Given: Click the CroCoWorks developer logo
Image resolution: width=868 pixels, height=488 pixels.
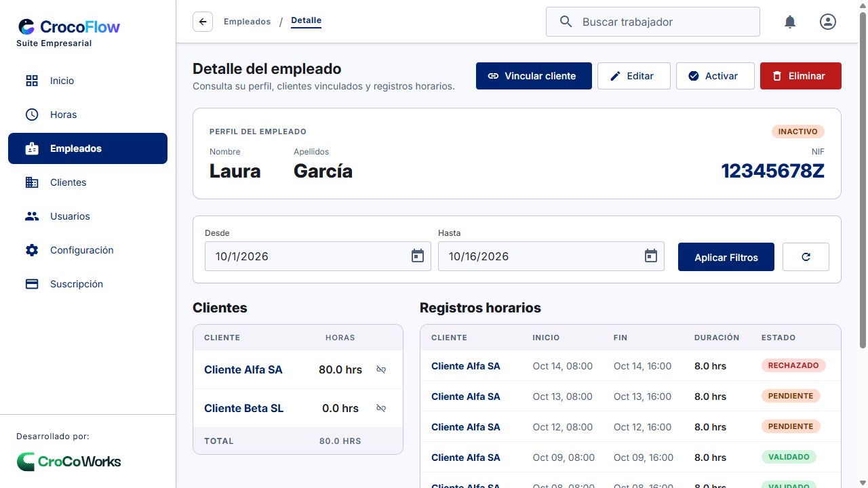Looking at the screenshot, I should pos(69,462).
